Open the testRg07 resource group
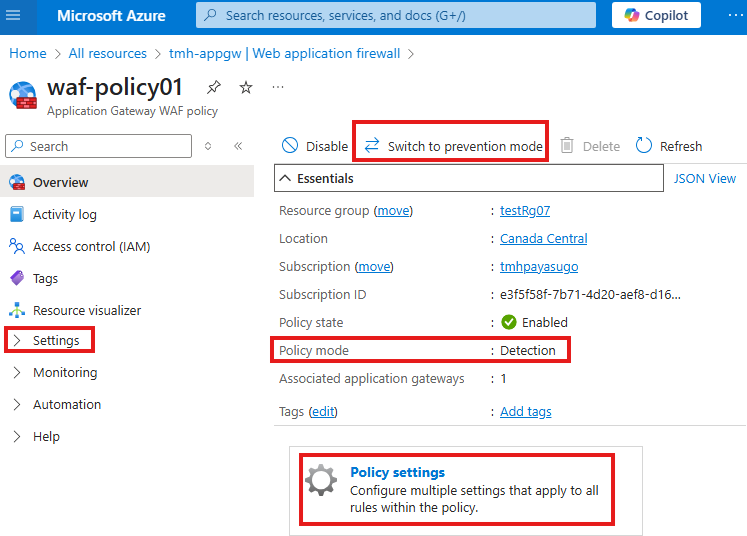747x536 pixels. coord(525,211)
